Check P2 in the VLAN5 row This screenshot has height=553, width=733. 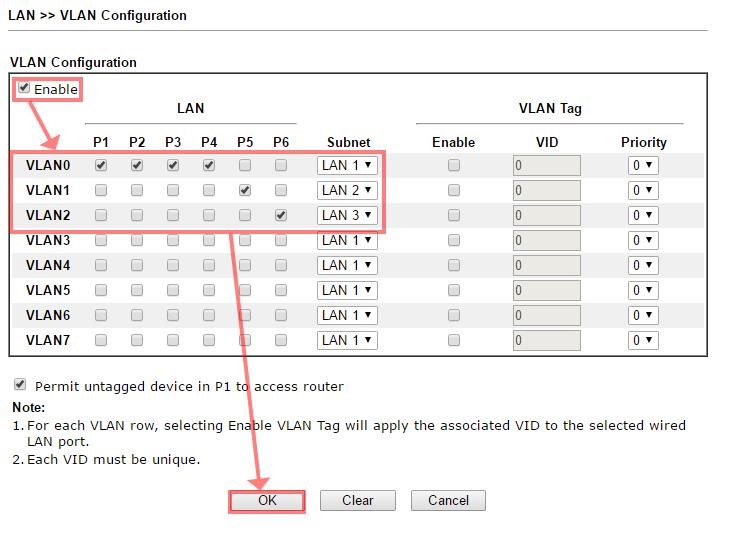pyautogui.click(x=137, y=290)
